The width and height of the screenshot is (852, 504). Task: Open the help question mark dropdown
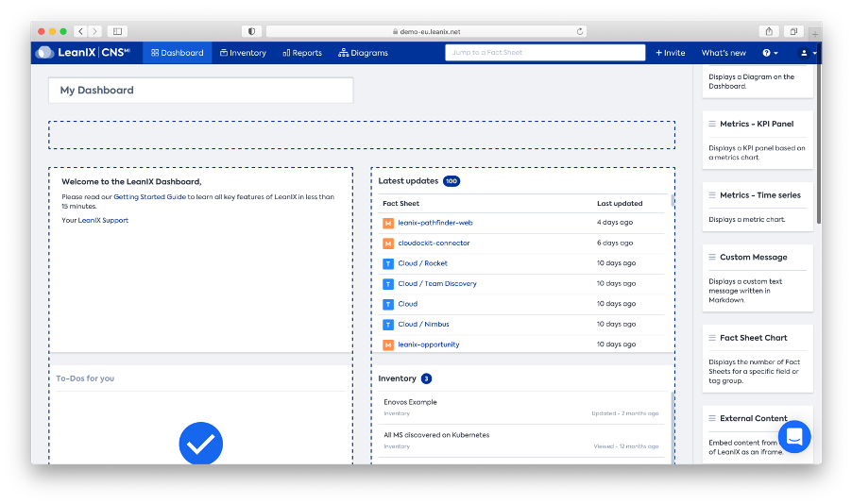pyautogui.click(x=770, y=53)
